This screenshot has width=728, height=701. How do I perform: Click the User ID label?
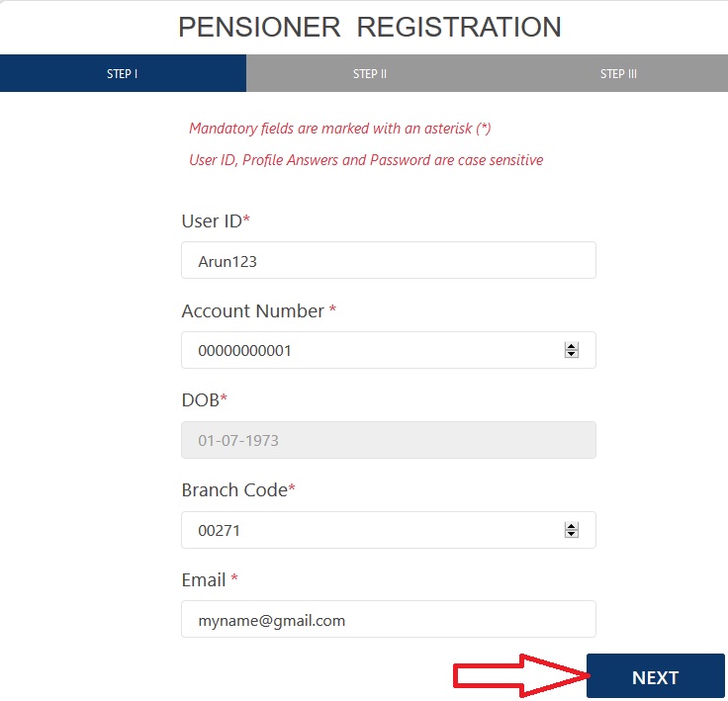[x=212, y=220]
